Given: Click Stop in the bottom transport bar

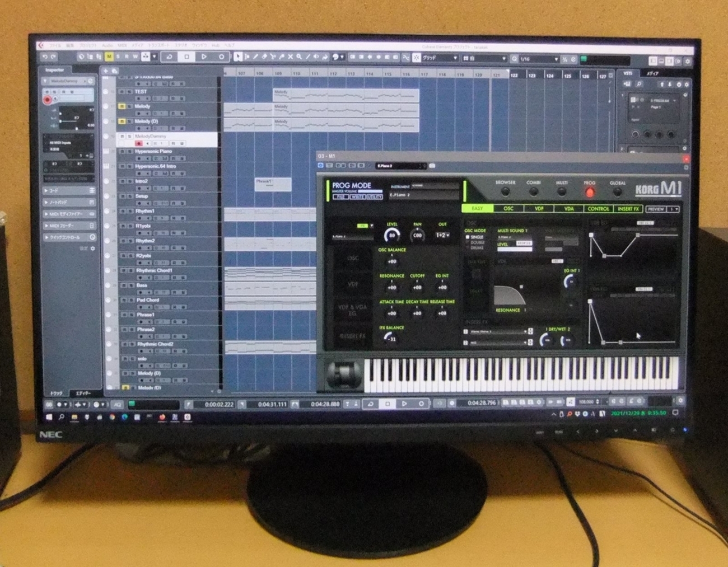Looking at the screenshot, I should (x=388, y=404).
